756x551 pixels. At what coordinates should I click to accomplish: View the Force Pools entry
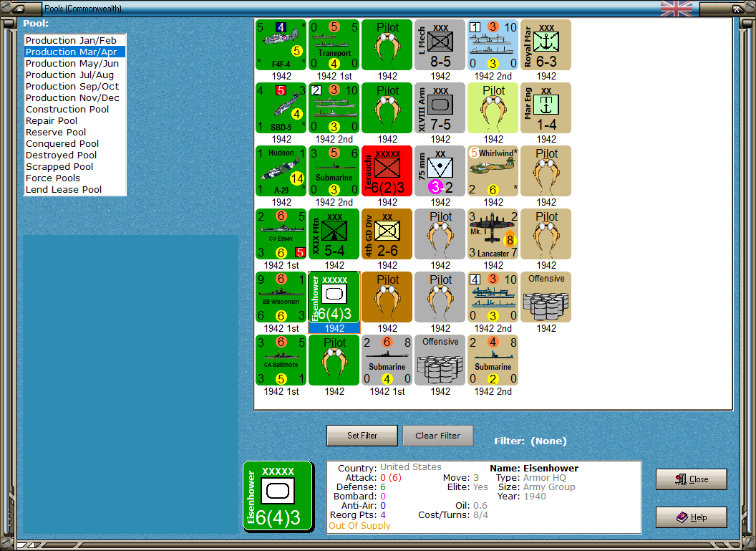click(x=74, y=178)
